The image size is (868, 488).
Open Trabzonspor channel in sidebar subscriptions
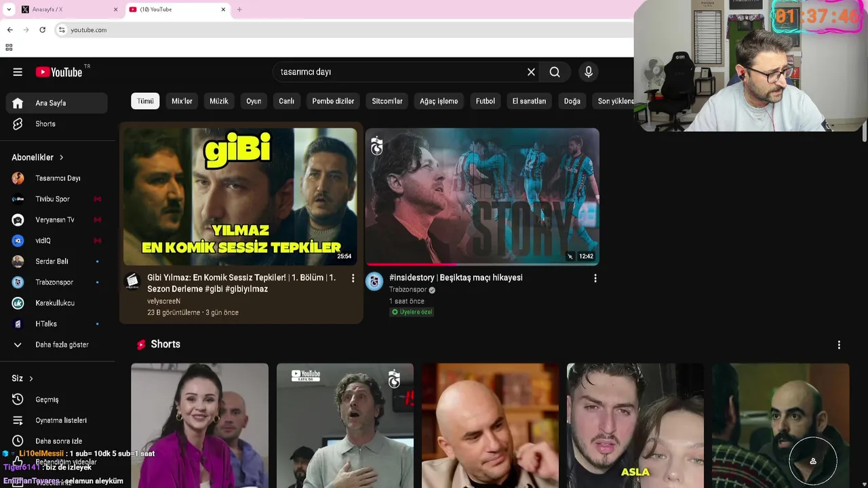57,282
